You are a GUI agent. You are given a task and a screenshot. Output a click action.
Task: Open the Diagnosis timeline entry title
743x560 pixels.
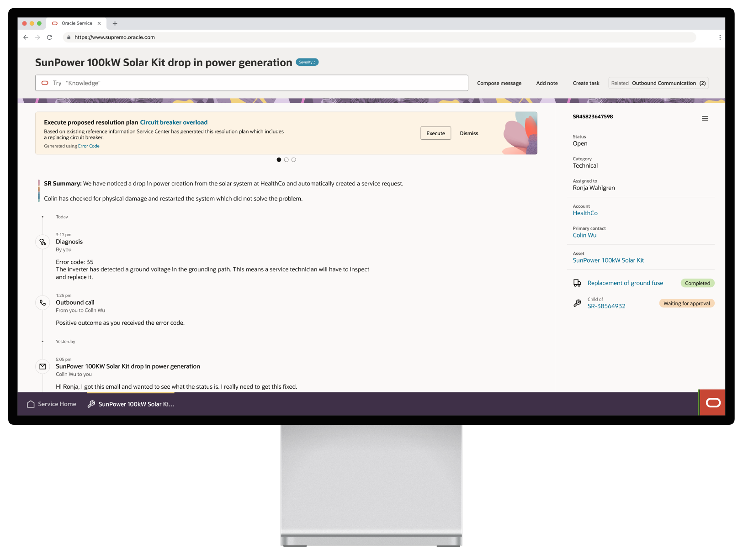coord(69,242)
